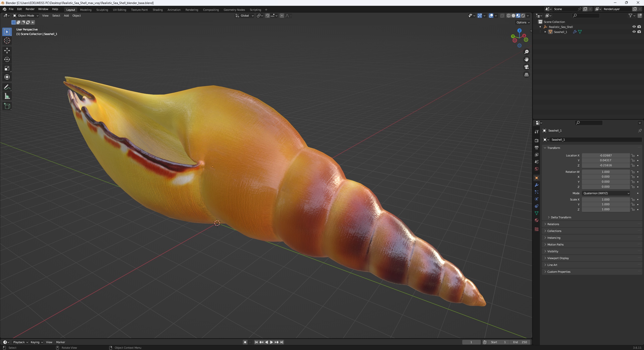Toggle camera view with the camera icon
This screenshot has width=644, height=350.
(526, 67)
